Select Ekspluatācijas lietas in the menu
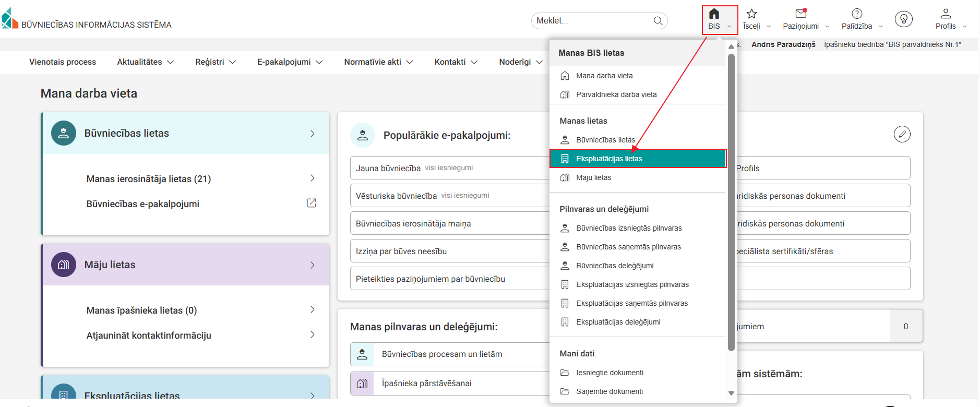The width and height of the screenshot is (980, 407). [609, 159]
